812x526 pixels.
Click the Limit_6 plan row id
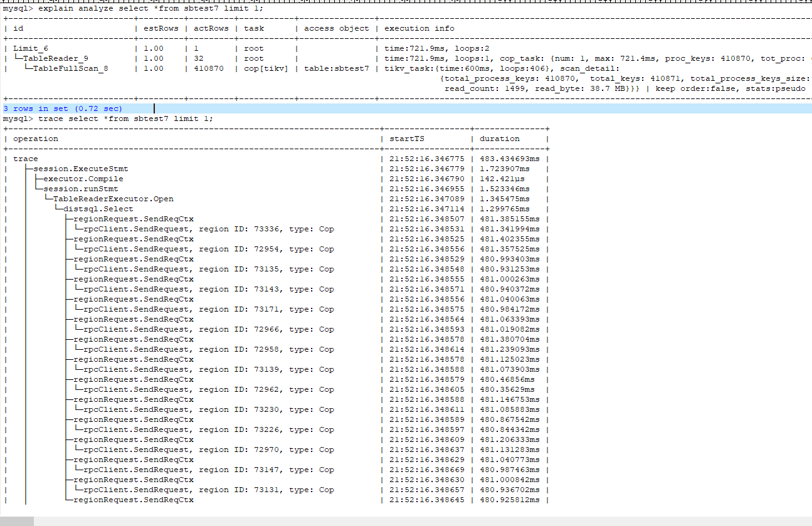pos(30,48)
